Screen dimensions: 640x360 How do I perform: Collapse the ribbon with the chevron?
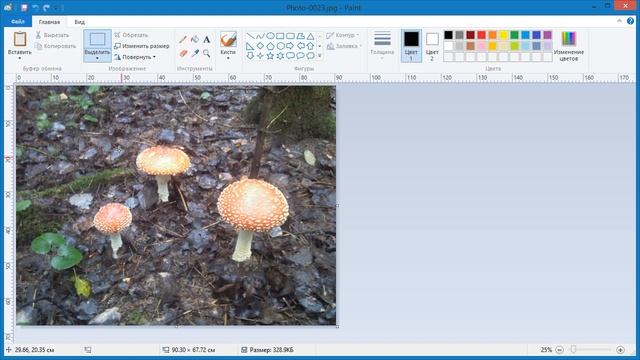tap(619, 21)
